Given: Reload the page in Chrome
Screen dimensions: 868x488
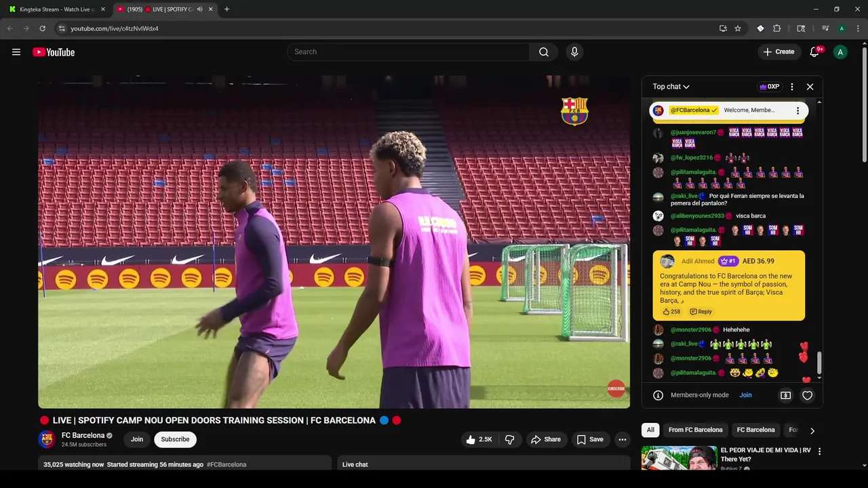Looking at the screenshot, I should 42,28.
